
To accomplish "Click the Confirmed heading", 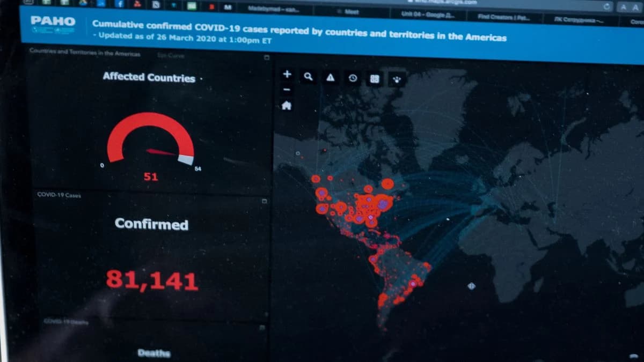I will (151, 224).
